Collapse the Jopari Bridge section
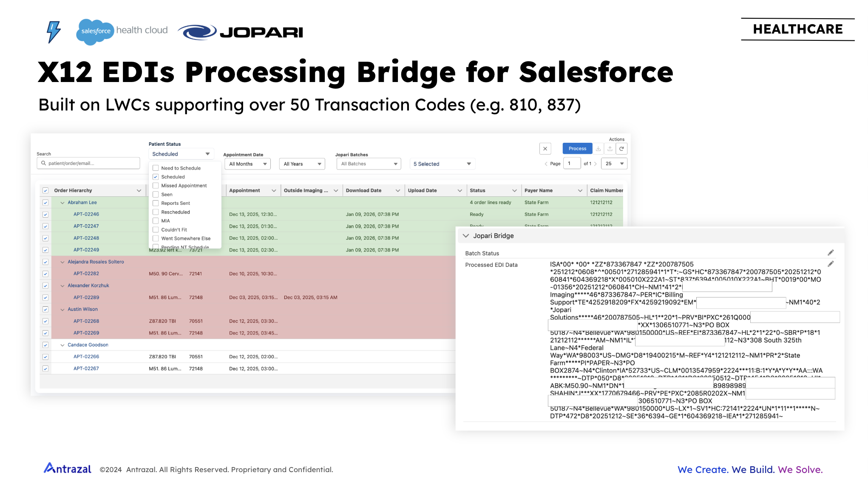 pos(466,236)
